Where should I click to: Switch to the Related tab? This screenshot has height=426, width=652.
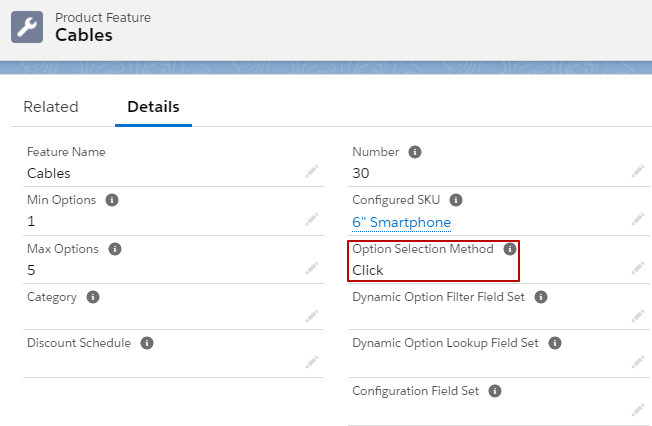click(x=51, y=107)
